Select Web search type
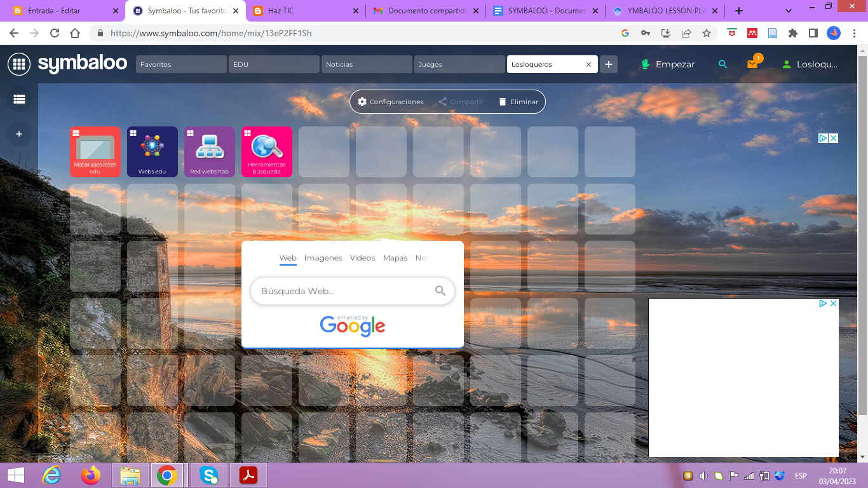Viewport: 868px width, 488px height. point(288,258)
